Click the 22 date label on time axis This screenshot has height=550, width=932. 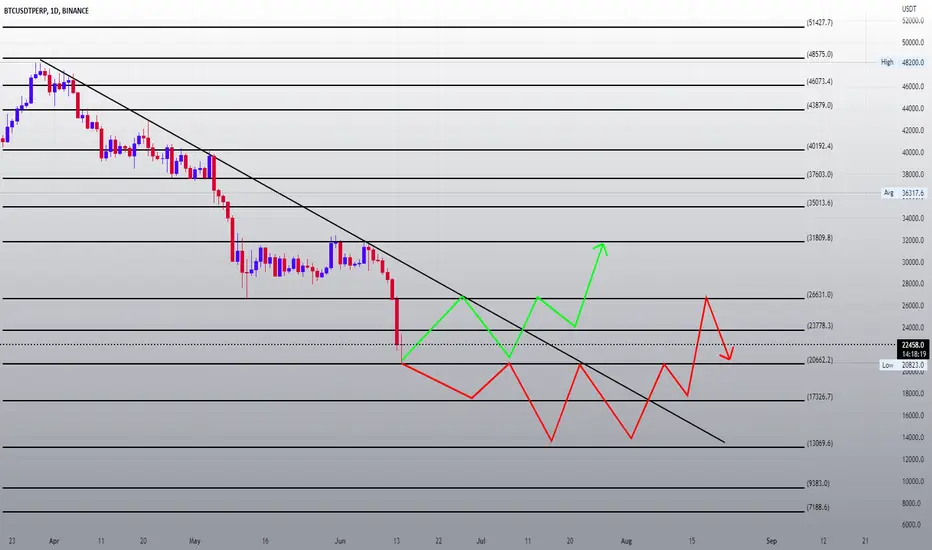tap(439, 541)
